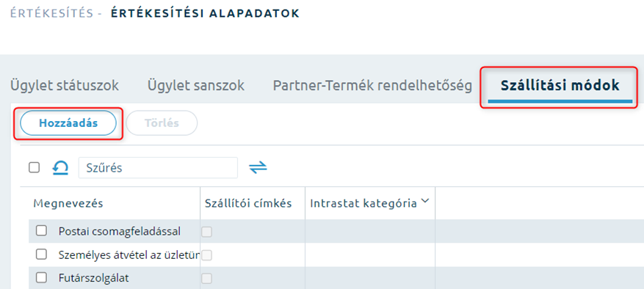Click the Szállítói címkés column header
644x289 pixels.
[248, 203]
